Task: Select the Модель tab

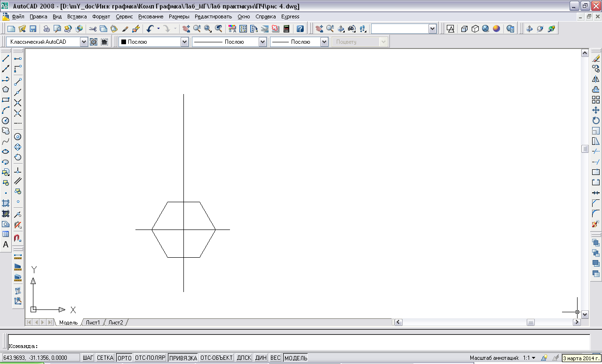Action: [x=68, y=323]
